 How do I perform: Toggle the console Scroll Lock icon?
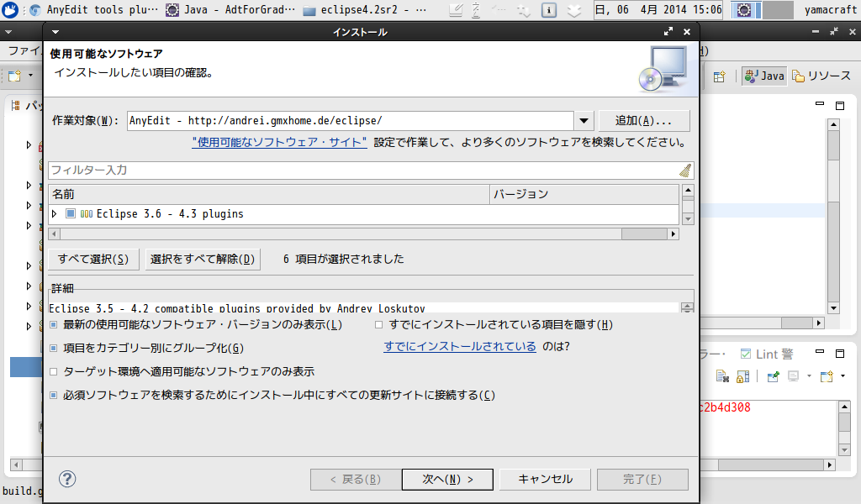[742, 376]
